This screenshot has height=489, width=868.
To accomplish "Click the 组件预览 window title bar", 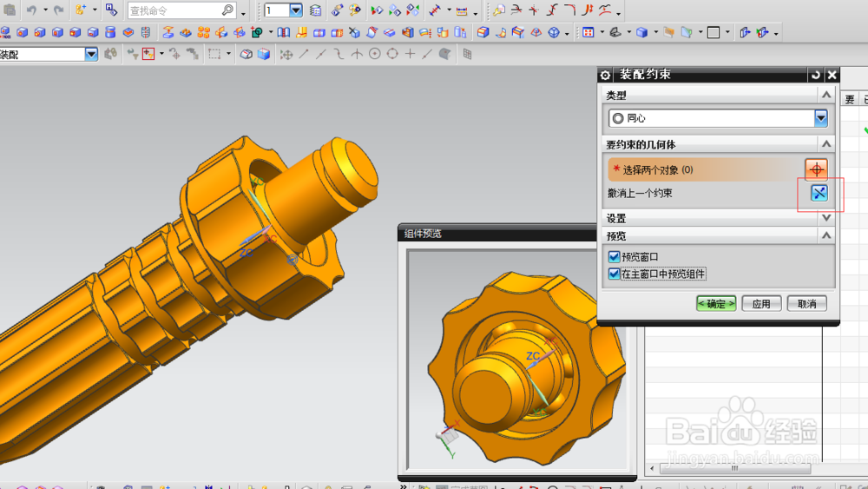I will pos(497,234).
